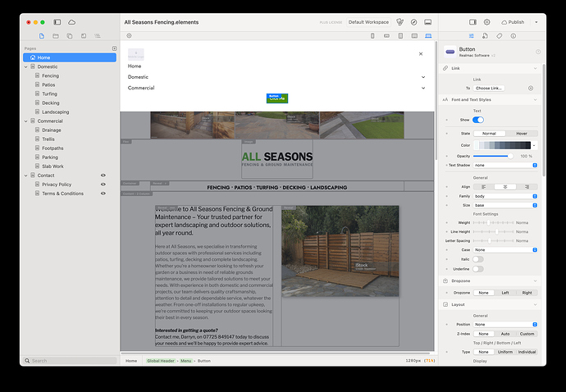Image resolution: width=566 pixels, height=392 pixels.
Task: Toggle the left sidebar panel icon
Action: (x=57, y=22)
